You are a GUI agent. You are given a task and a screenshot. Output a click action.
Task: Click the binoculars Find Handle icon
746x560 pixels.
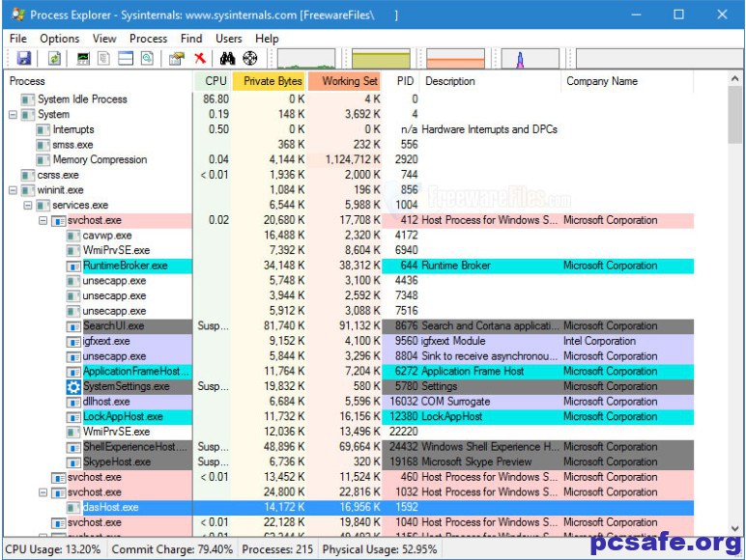[227, 59]
